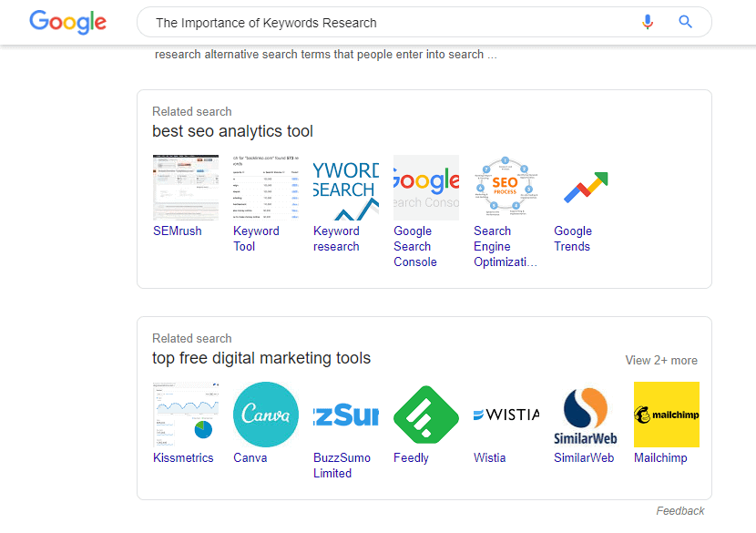
Task: Expand View 2+ more results
Action: (661, 360)
